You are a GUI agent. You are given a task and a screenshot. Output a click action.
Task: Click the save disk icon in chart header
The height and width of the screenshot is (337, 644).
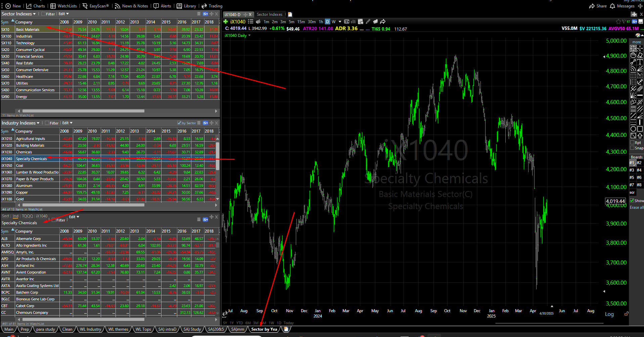tap(640, 21)
